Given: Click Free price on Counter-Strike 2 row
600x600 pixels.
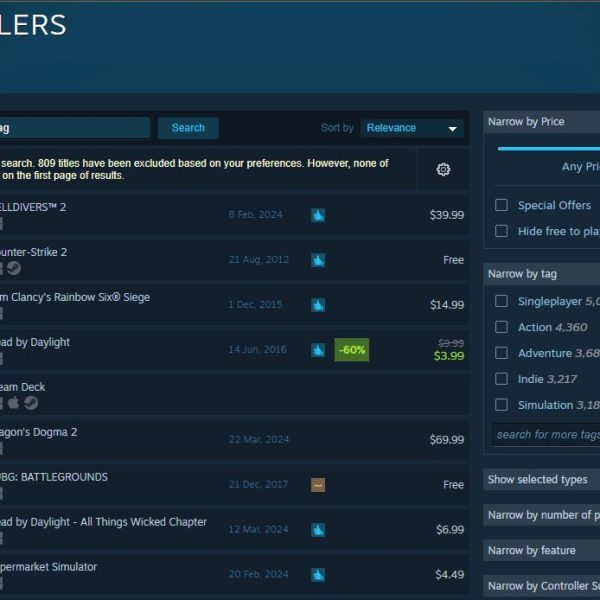Looking at the screenshot, I should click(x=453, y=260).
